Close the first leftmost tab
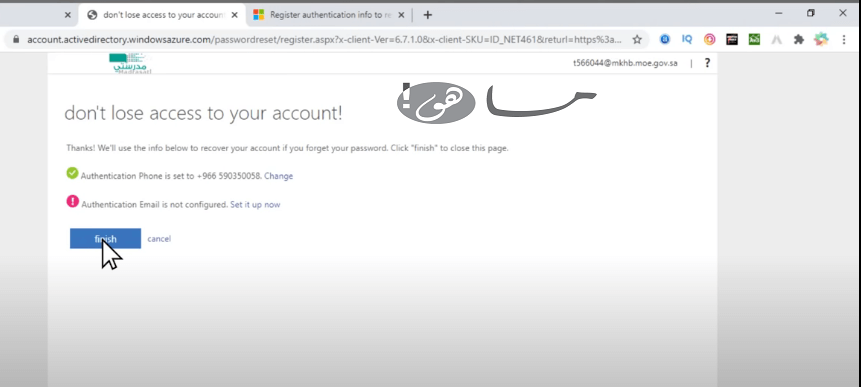The height and width of the screenshot is (387, 861). point(68,15)
